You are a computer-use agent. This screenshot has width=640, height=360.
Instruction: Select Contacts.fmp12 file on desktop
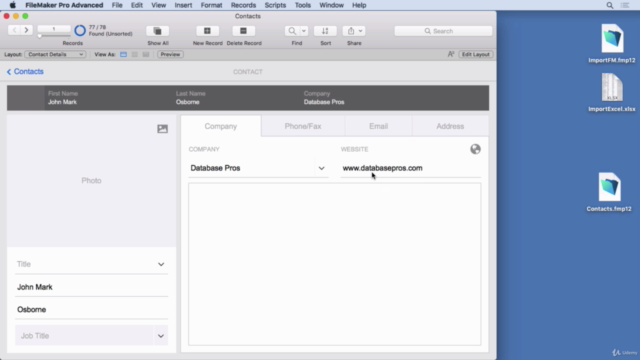pyautogui.click(x=609, y=192)
